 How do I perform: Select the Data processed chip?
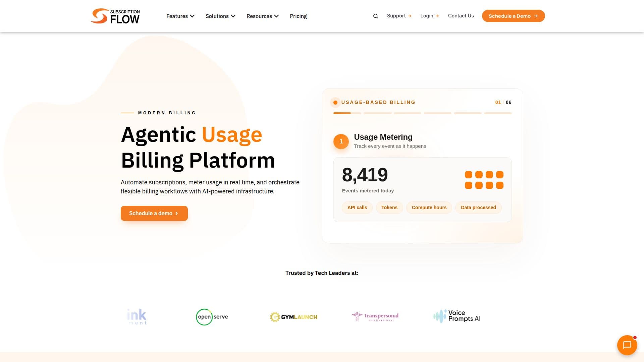[x=478, y=207]
